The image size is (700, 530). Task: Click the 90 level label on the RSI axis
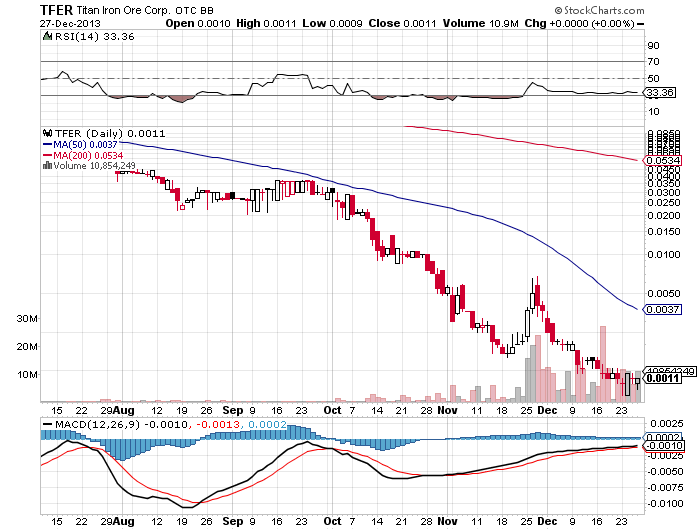(653, 46)
